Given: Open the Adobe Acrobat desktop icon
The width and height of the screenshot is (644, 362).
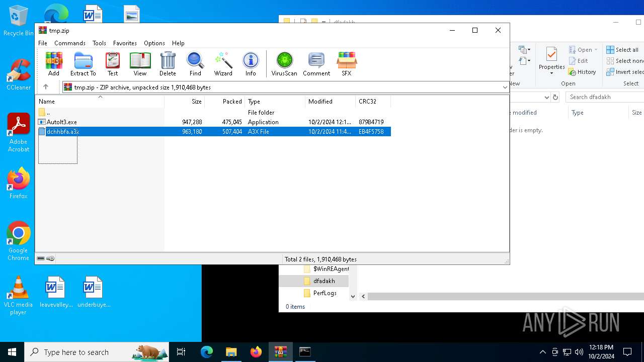Looking at the screenshot, I should pyautogui.click(x=19, y=133).
